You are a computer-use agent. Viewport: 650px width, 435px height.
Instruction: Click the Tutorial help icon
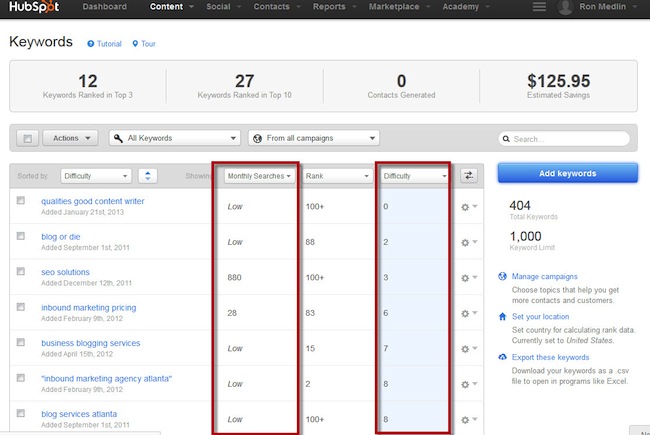tap(90, 44)
